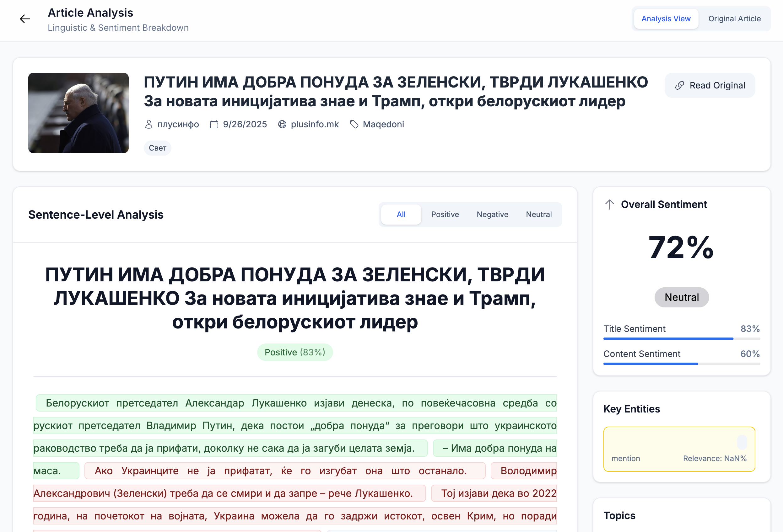Click the Свет category chip
This screenshot has width=783, height=532.
pyautogui.click(x=157, y=148)
